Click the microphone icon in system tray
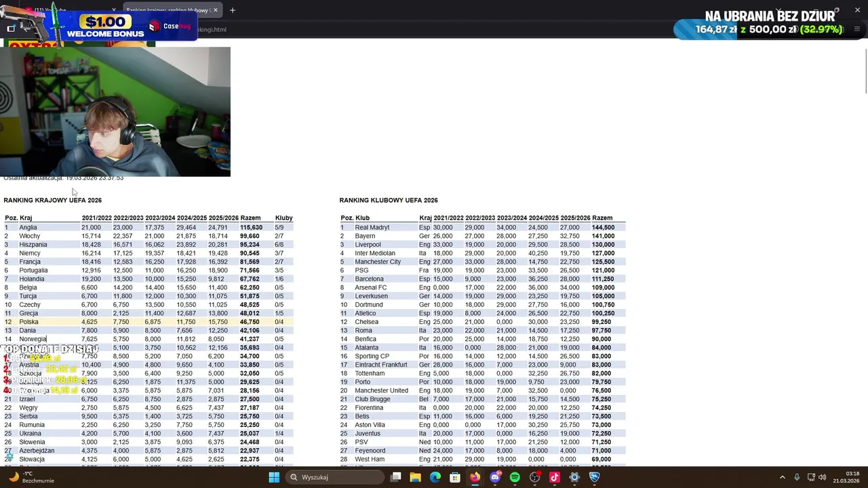The height and width of the screenshot is (488, 868). [x=797, y=477]
